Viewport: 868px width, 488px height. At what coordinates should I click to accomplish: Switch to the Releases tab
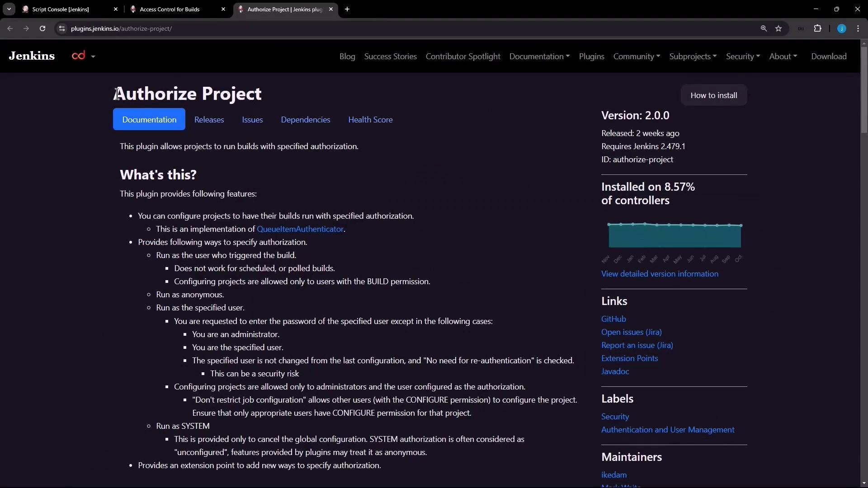[209, 120]
